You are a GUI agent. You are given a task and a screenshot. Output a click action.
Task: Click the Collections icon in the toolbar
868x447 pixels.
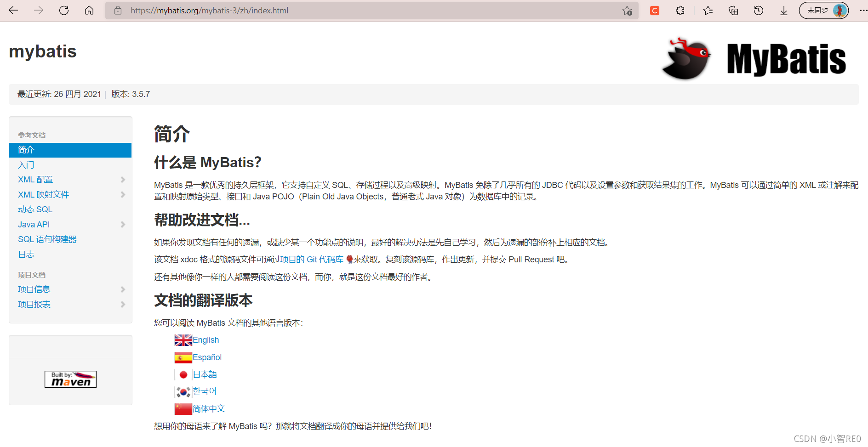(x=733, y=10)
